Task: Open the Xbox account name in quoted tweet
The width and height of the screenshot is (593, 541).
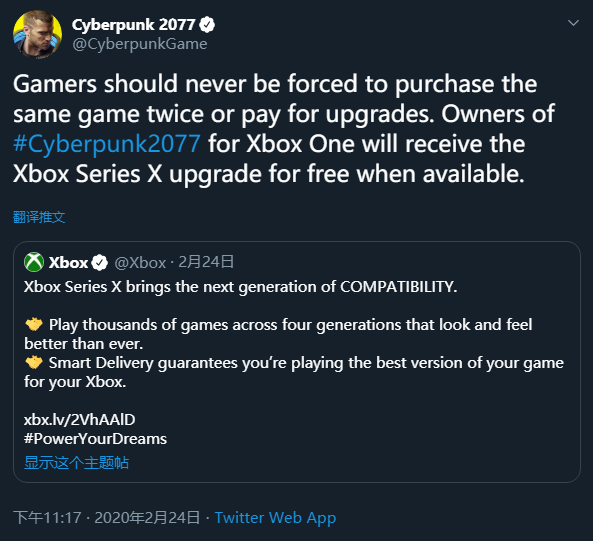Action: [x=68, y=262]
